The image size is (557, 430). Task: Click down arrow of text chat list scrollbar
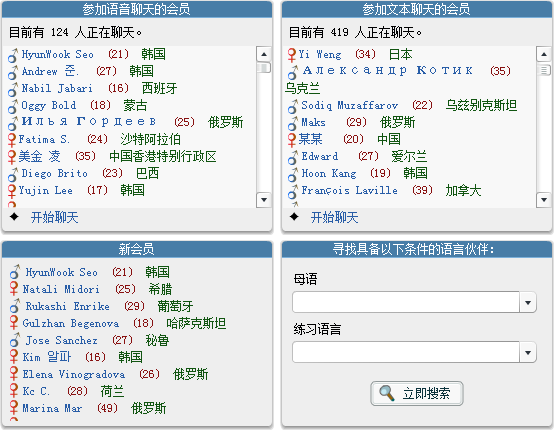click(x=544, y=200)
